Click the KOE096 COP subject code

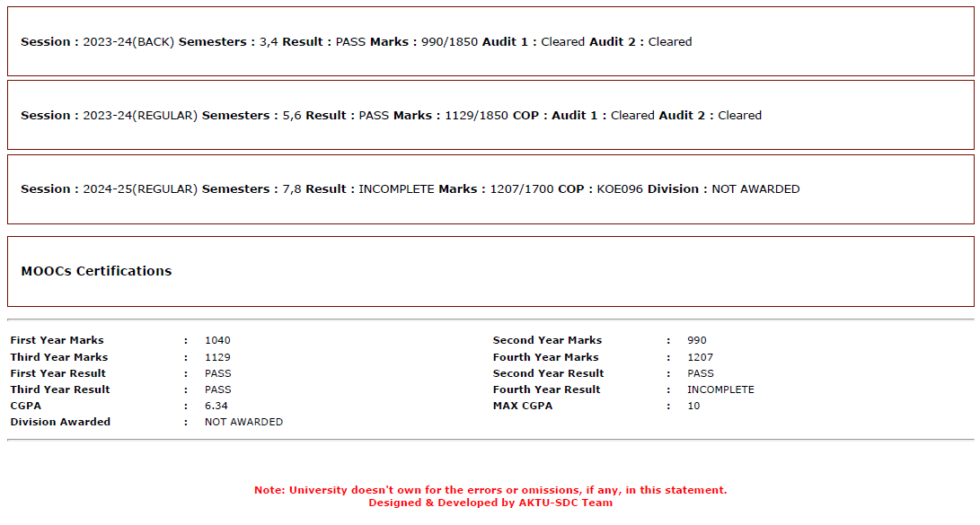[620, 189]
